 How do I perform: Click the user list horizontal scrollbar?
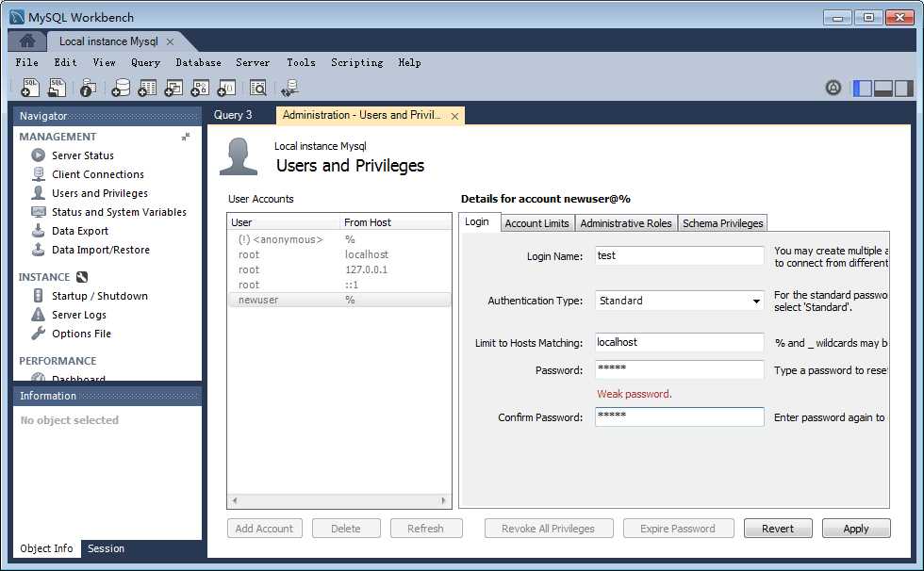(x=338, y=500)
